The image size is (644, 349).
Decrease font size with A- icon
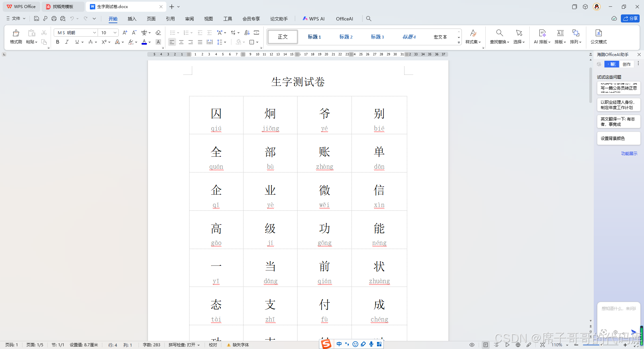click(x=134, y=33)
